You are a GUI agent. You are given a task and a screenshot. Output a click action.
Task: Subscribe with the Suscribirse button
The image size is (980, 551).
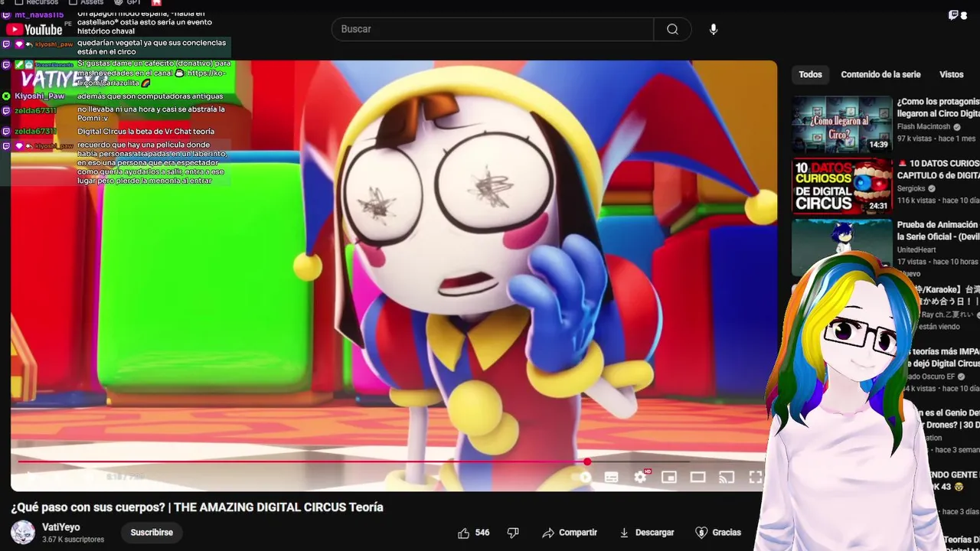[152, 533]
